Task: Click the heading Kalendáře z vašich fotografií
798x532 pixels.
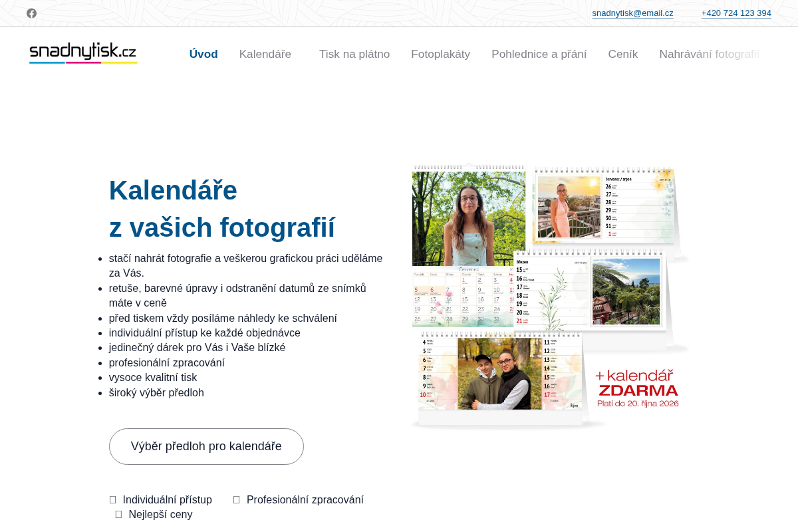Action: [x=222, y=209]
